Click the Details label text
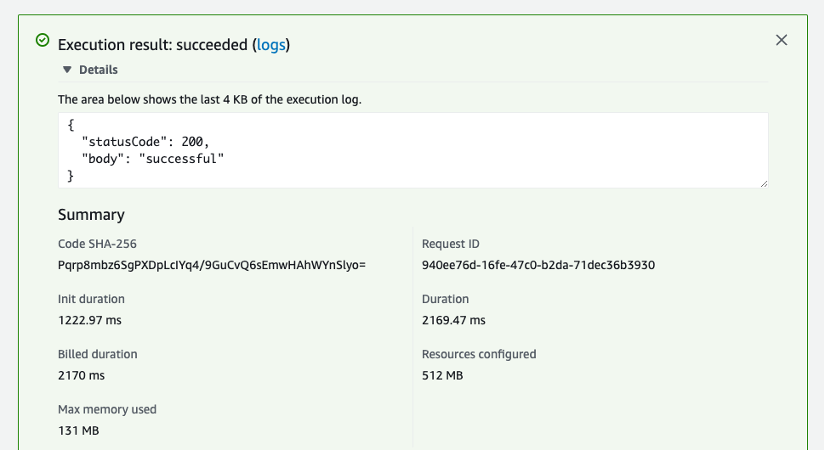Viewport: 824px width, 452px height. (x=98, y=70)
